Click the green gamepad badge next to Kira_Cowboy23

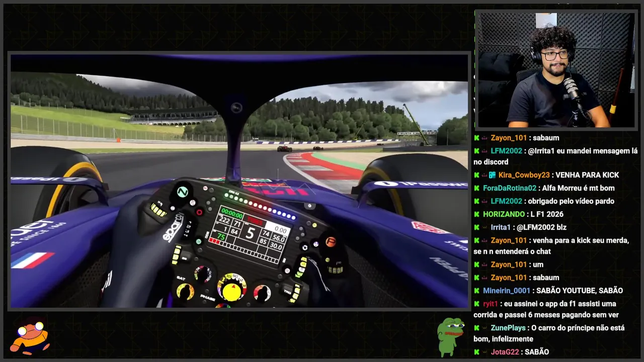492,175
